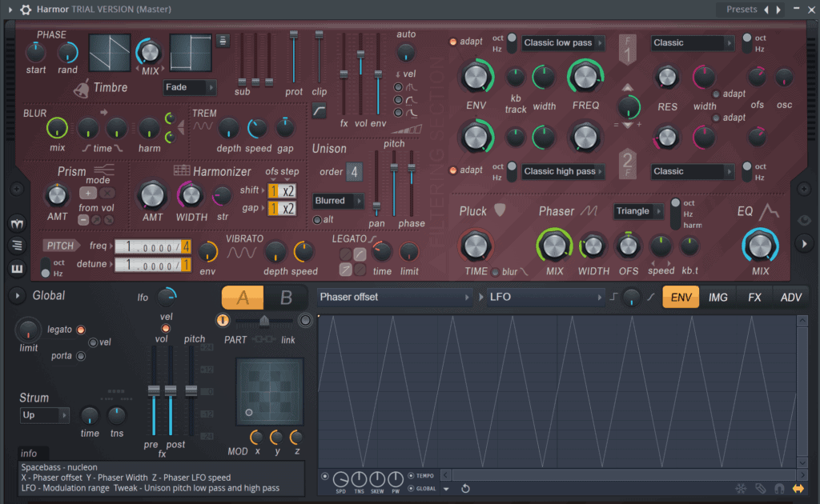820x504 pixels.
Task: Click the Harmonizer gap x2 button
Action: [x=288, y=209]
